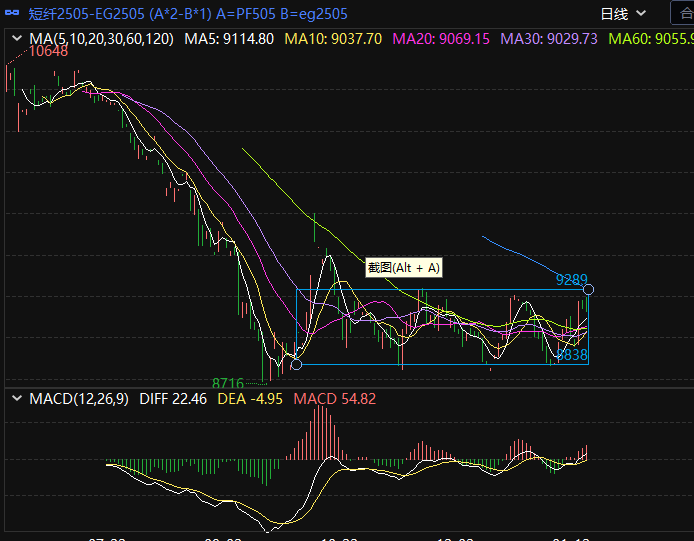The width and height of the screenshot is (694, 541).
Task: Collapse the MA indicator chevron
Action: coord(17,39)
